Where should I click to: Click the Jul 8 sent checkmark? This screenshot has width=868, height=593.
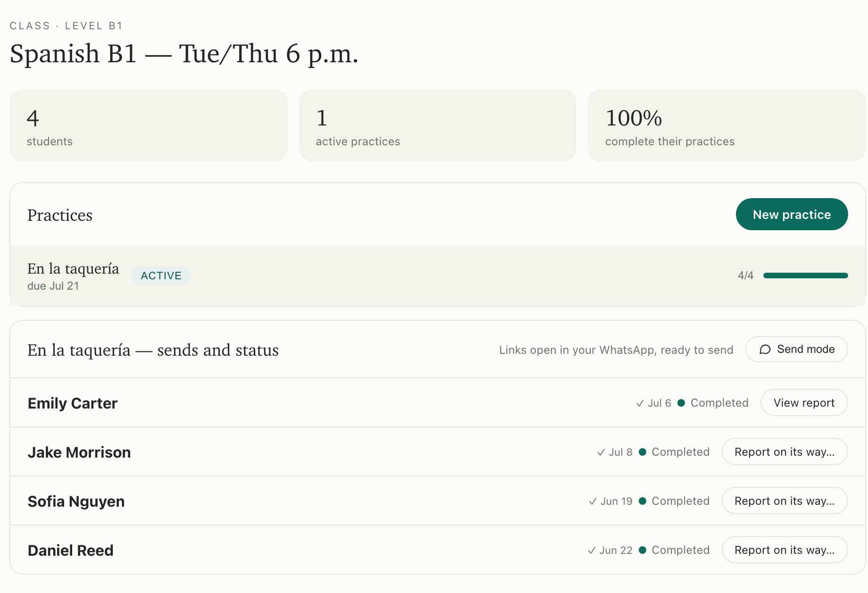[601, 452]
